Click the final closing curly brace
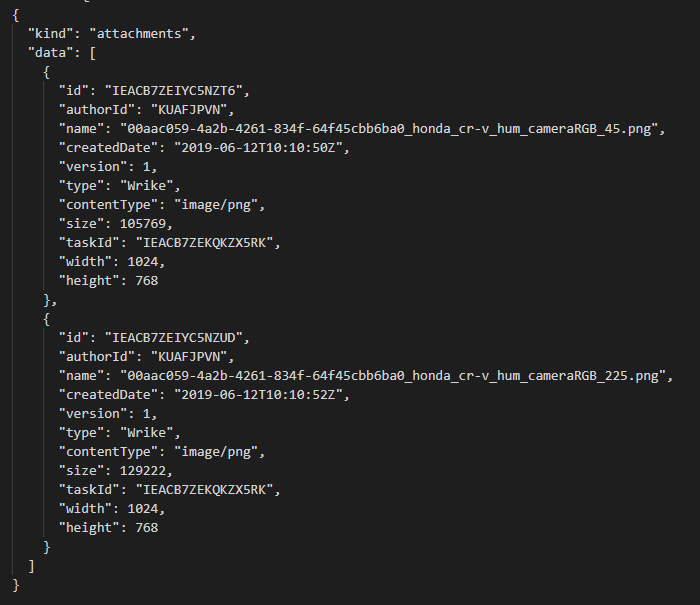Viewport: 700px width, 605px height. coord(16,584)
